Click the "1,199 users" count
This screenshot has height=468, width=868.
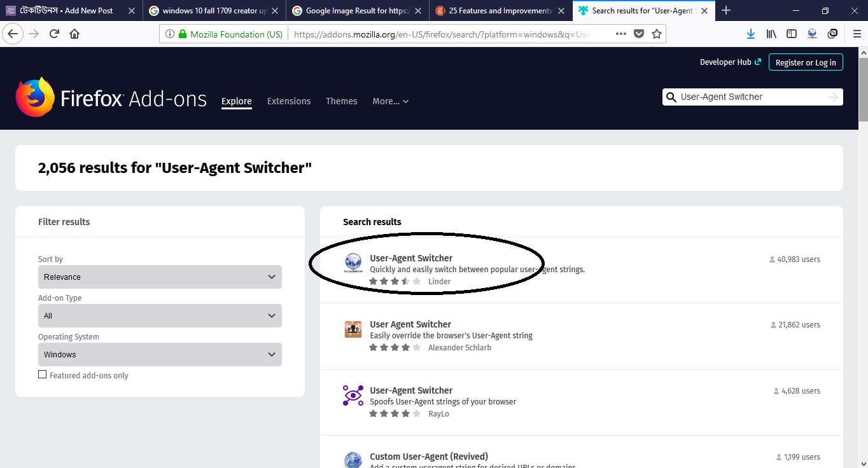click(798, 457)
